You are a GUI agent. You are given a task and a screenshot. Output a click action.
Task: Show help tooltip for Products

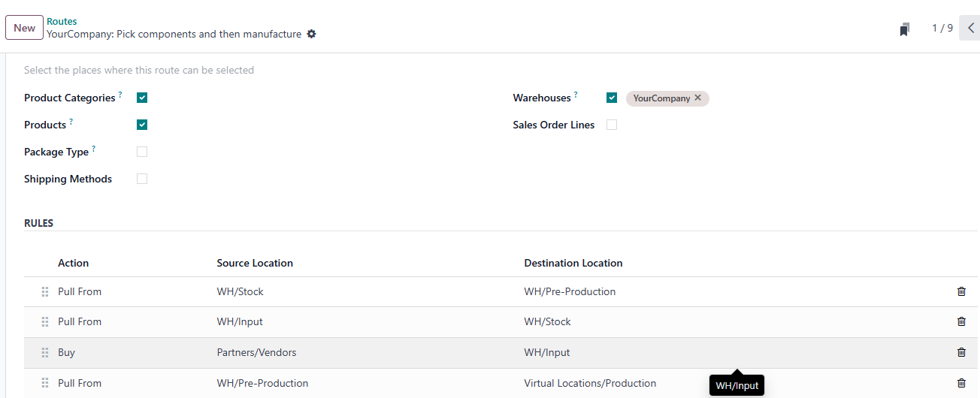point(71,122)
